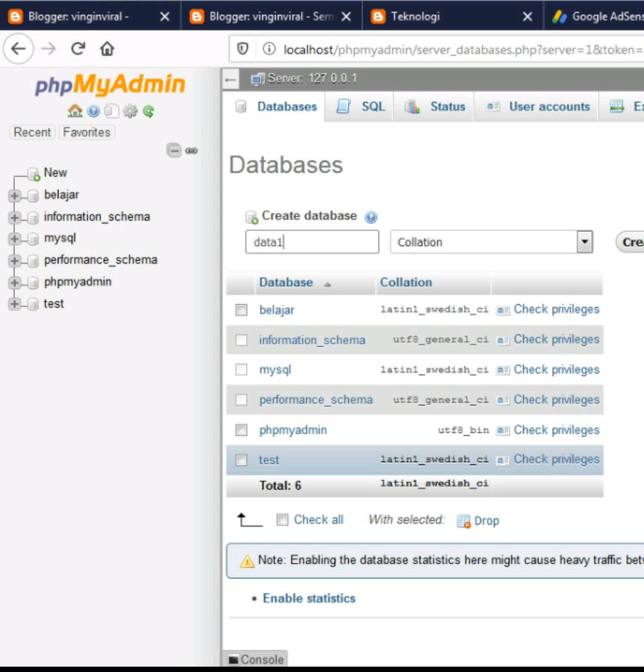Image resolution: width=644 pixels, height=672 pixels.
Task: Click the Create database help icon
Action: (371, 217)
